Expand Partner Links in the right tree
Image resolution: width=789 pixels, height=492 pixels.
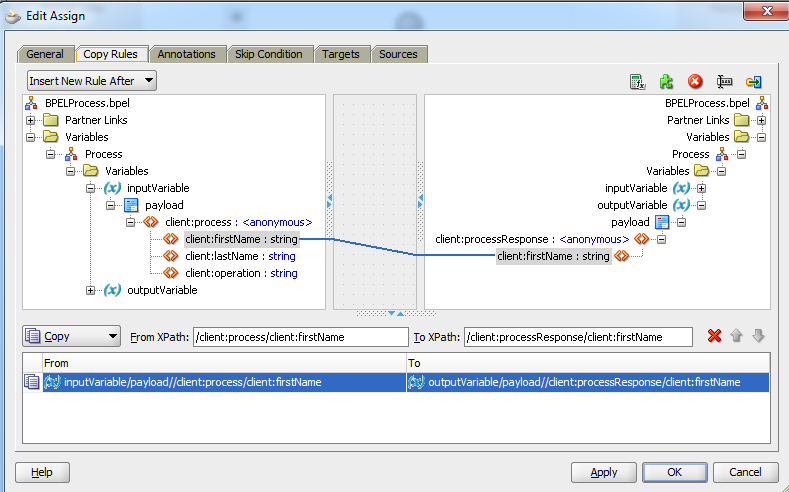(x=761, y=120)
